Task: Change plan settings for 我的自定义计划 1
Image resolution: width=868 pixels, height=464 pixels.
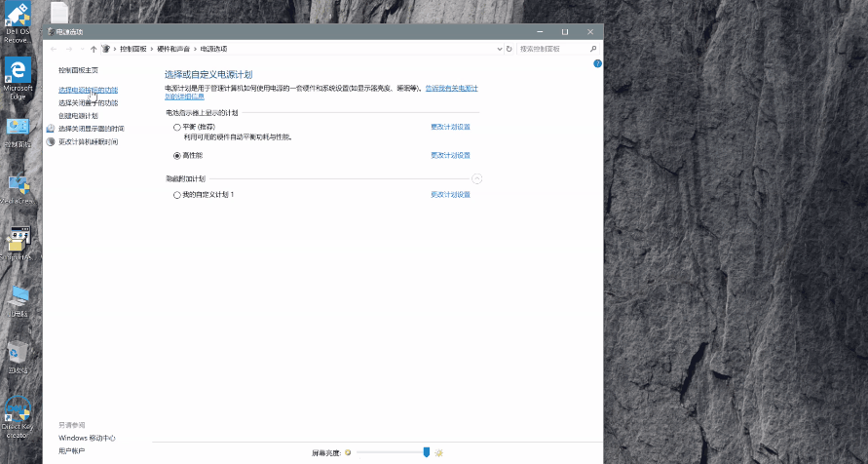Action: [x=451, y=195]
